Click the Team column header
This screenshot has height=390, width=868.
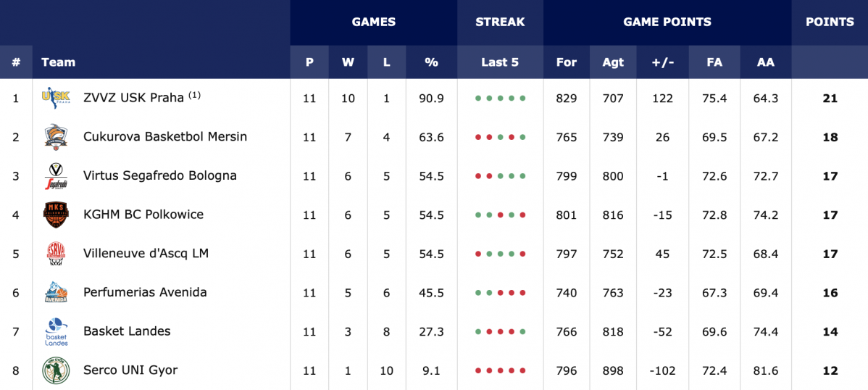58,62
